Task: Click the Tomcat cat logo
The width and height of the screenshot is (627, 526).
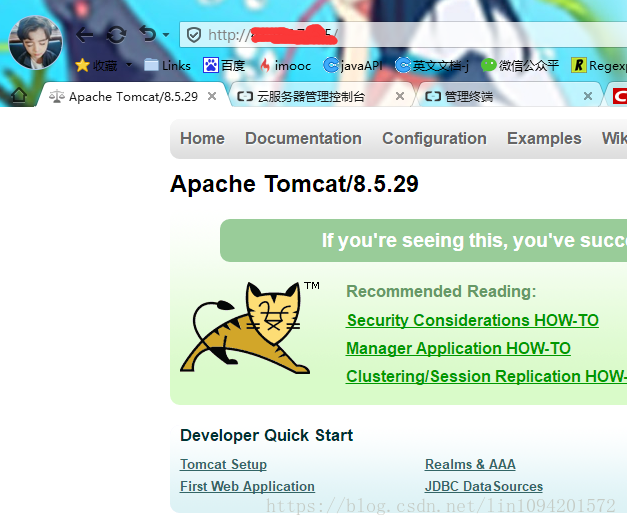Action: (x=246, y=328)
